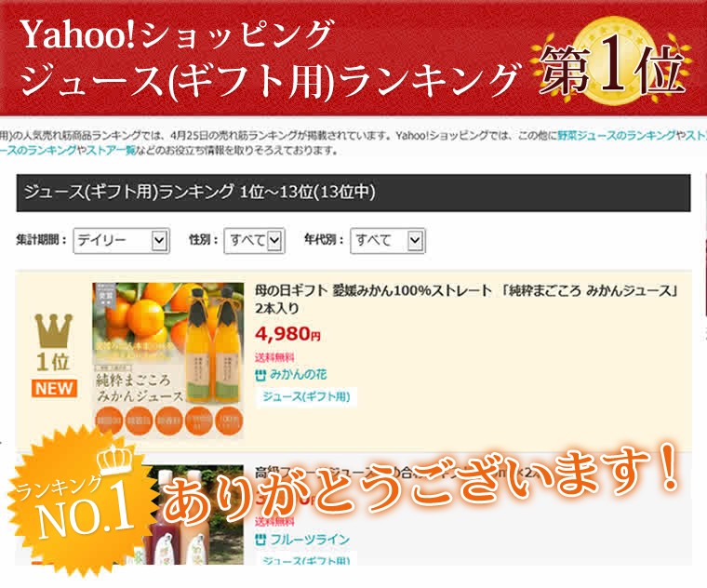Open the 野菜ジュースのランキング link
The width and height of the screenshot is (707, 588).
click(x=616, y=136)
